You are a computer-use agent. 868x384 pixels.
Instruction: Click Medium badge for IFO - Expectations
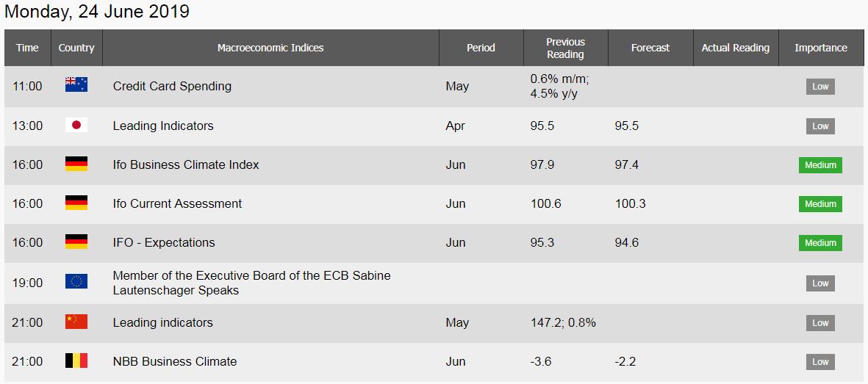click(x=820, y=243)
